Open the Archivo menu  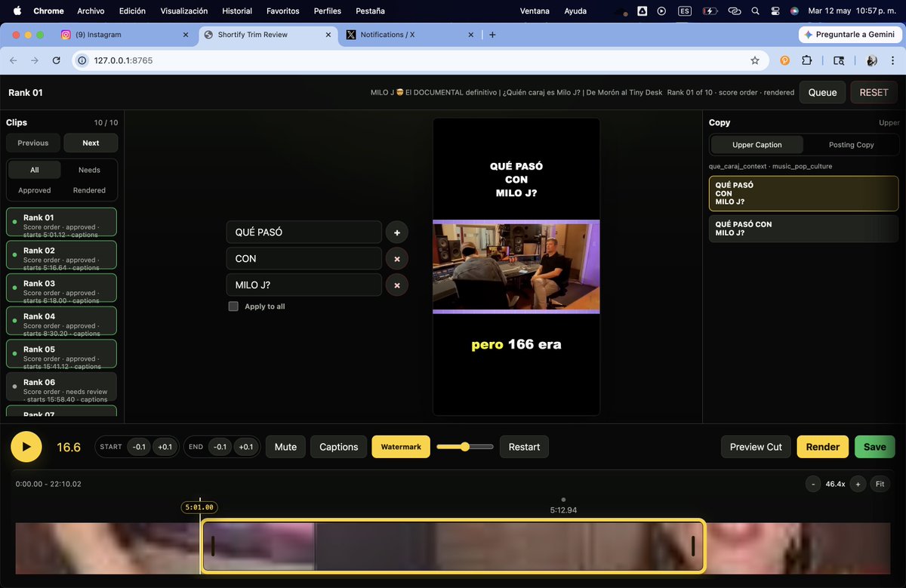click(91, 11)
